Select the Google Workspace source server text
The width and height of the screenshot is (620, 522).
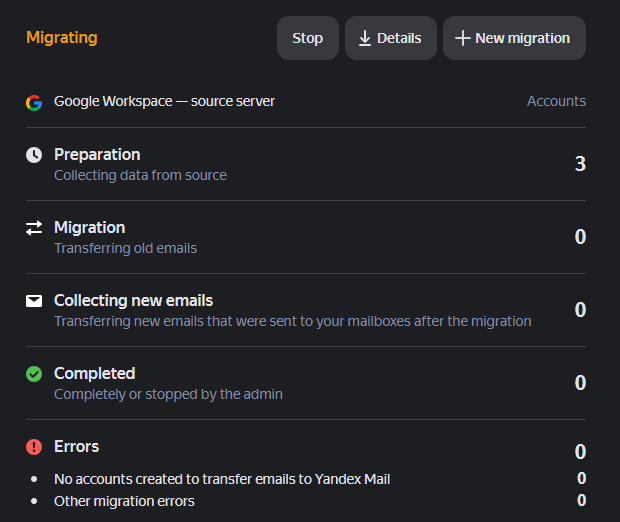(x=164, y=102)
